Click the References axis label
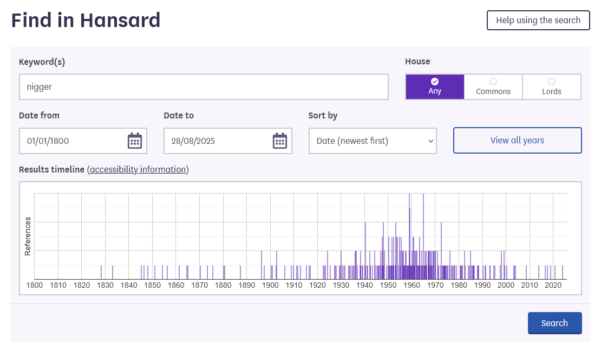Screen dimensions: 601x364 28,236
